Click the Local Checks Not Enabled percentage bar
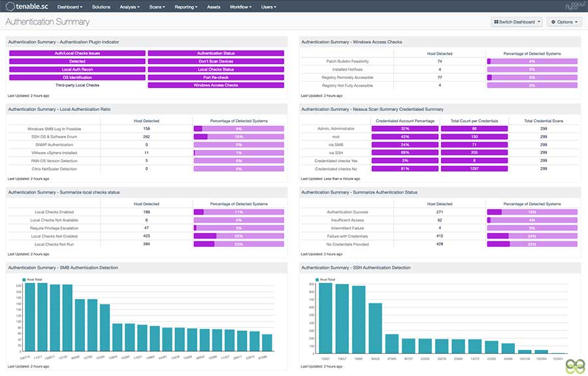 pos(238,236)
